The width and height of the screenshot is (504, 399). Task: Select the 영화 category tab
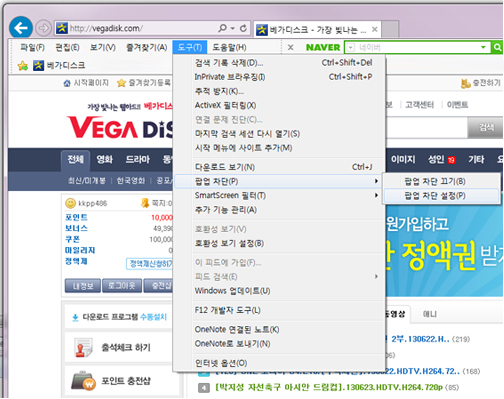(x=105, y=160)
